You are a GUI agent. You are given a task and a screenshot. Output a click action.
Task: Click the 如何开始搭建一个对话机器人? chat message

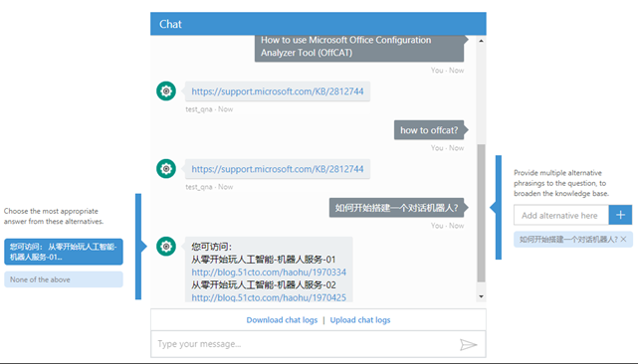(x=397, y=208)
